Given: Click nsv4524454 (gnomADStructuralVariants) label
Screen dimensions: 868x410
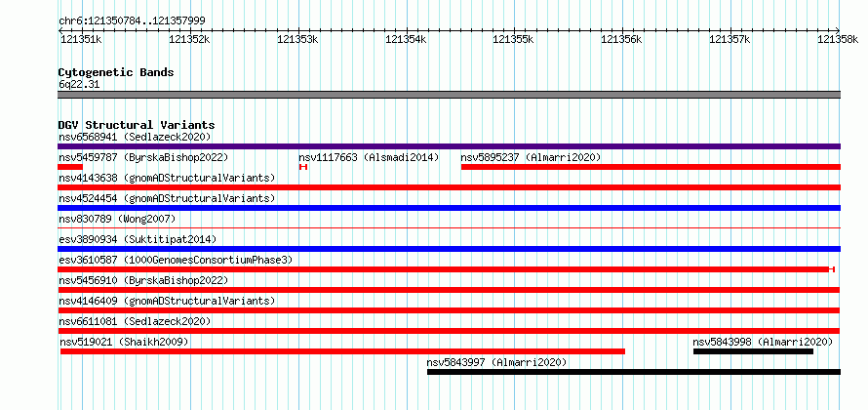Looking at the screenshot, I should pyautogui.click(x=167, y=198).
